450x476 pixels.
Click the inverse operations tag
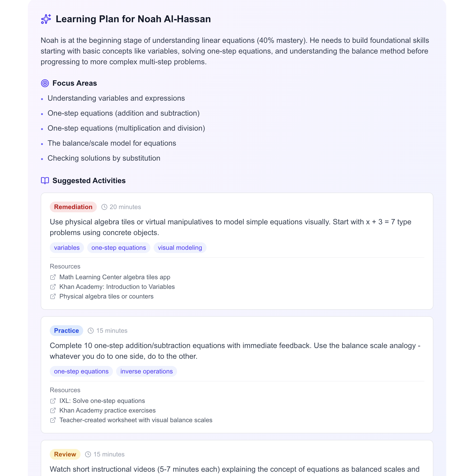tap(146, 371)
